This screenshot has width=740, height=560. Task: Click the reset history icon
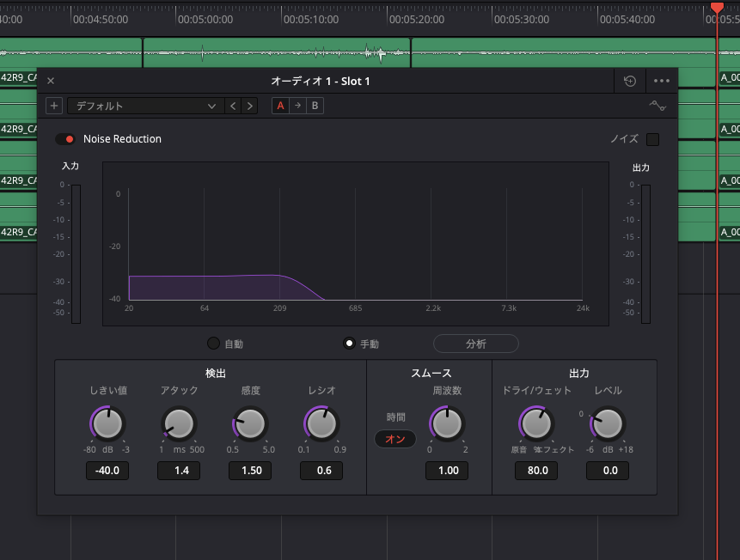(x=630, y=81)
